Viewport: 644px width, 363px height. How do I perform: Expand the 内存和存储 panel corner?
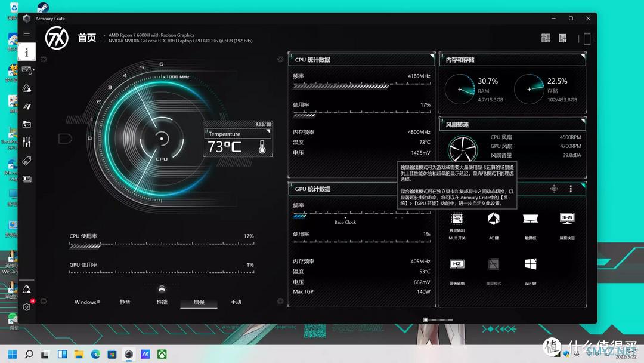coord(583,56)
